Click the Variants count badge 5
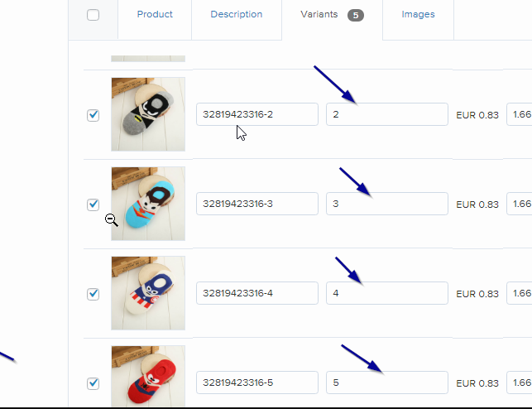Screen dimensions: 532x409 tap(356, 15)
